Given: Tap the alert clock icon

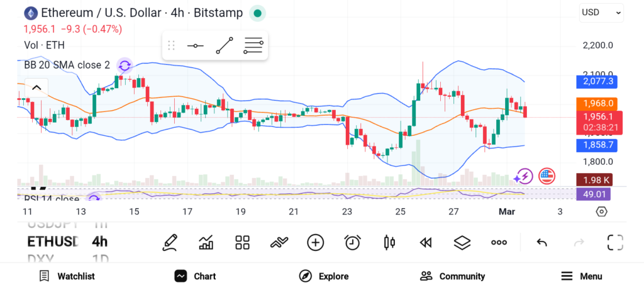Looking at the screenshot, I should 352,242.
